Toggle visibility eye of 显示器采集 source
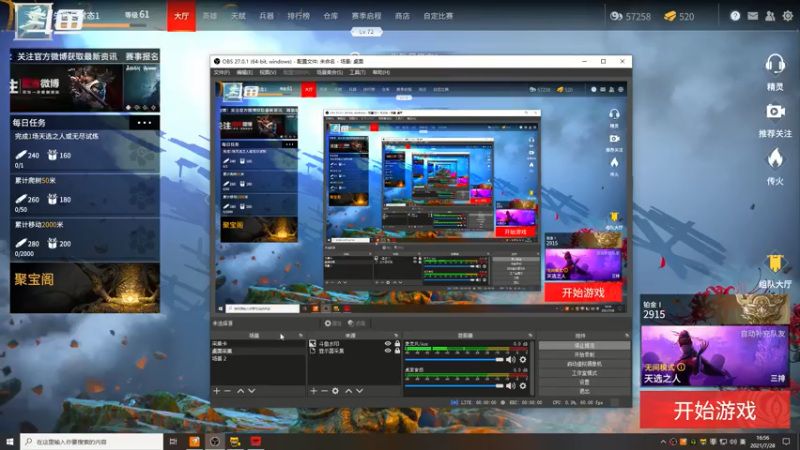This screenshot has width=800, height=450. (x=388, y=351)
